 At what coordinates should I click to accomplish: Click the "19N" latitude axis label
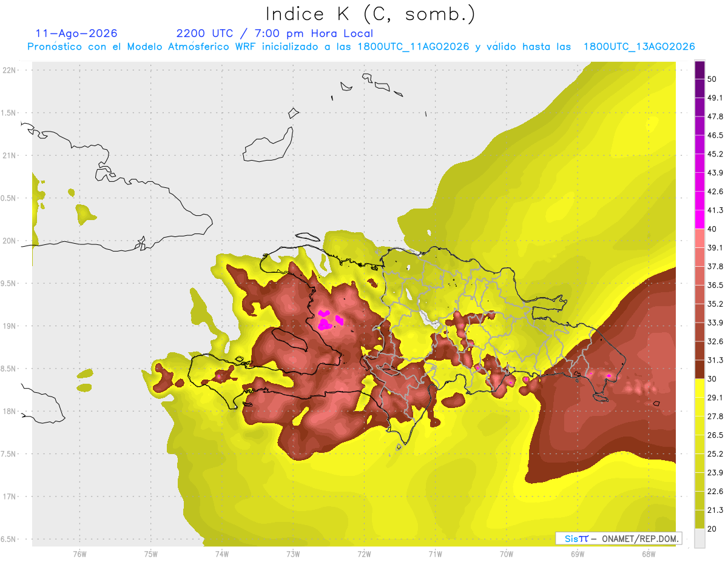[10, 326]
